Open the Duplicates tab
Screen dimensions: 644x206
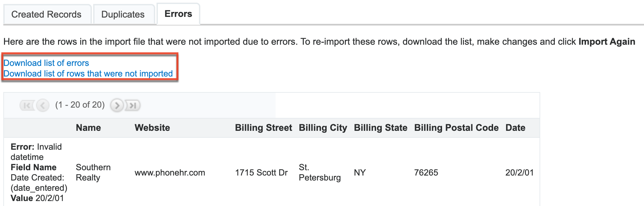123,14
